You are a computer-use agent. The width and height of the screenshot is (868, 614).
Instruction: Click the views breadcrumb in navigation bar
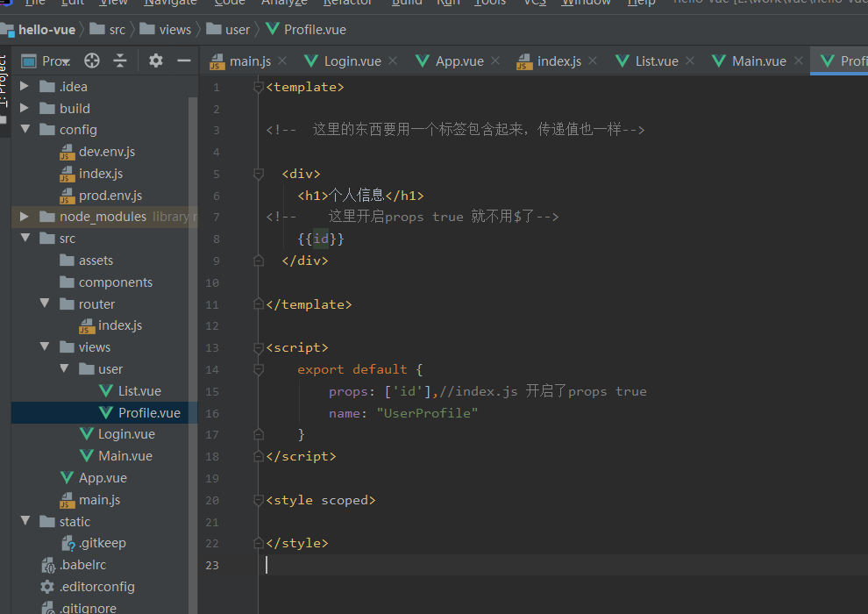tap(174, 30)
